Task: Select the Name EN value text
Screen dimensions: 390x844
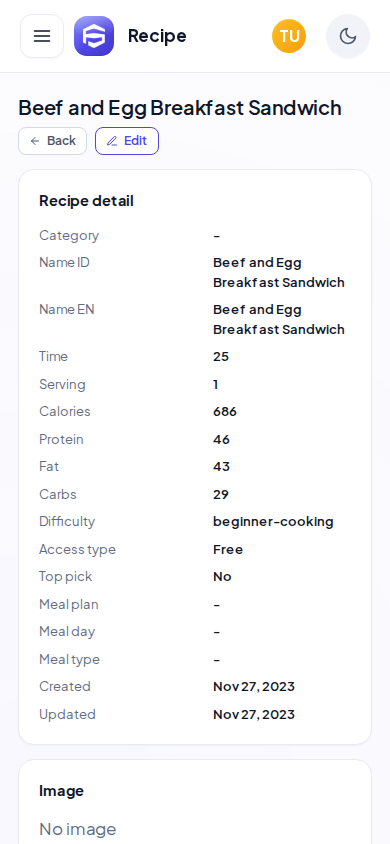Action: coord(279,319)
